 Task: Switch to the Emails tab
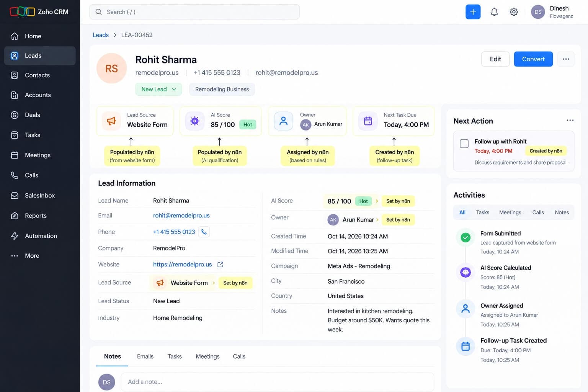(145, 356)
